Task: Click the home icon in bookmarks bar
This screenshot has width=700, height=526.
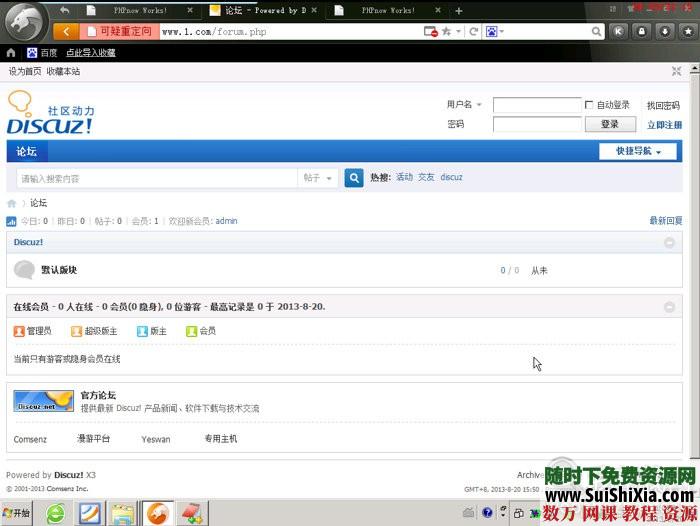Action: tap(11, 52)
